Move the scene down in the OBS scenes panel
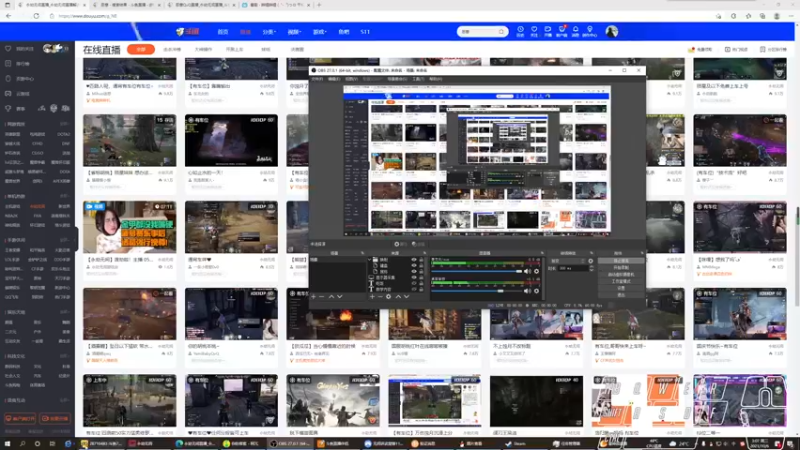 tap(340, 296)
